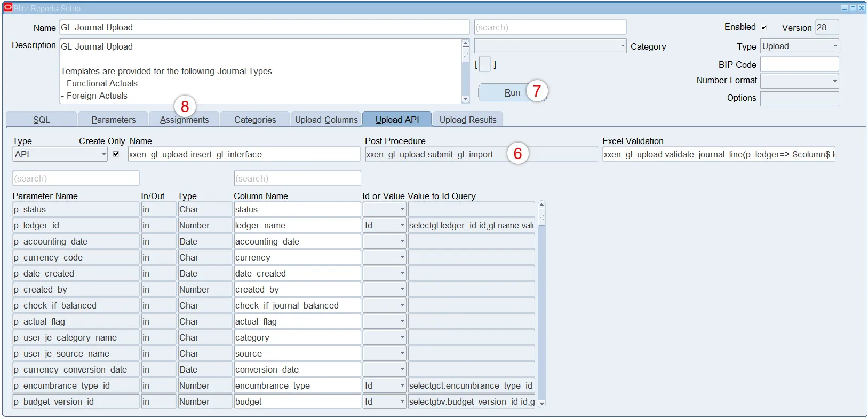The image size is (868, 418).
Task: Click the Version field showing 28
Action: coord(827,27)
